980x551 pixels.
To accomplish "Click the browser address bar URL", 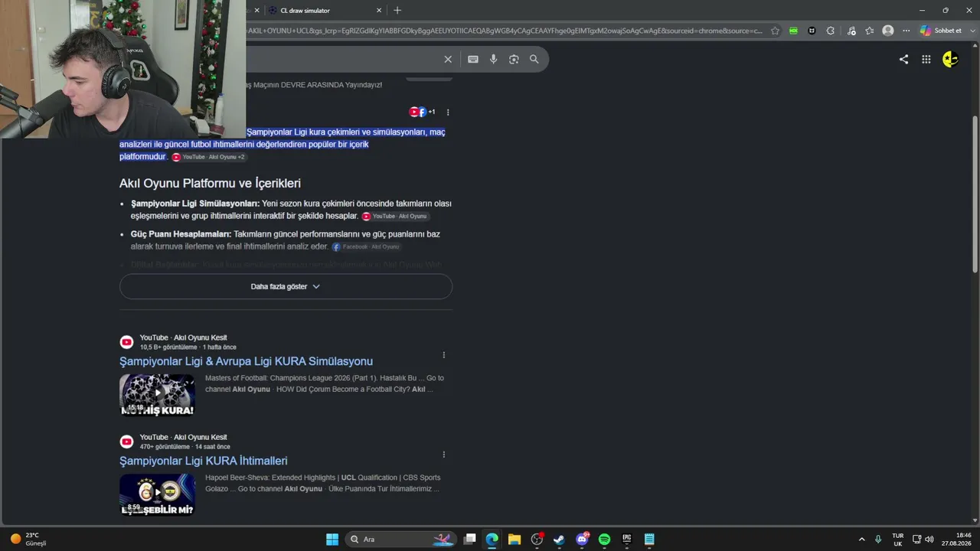I will click(505, 31).
